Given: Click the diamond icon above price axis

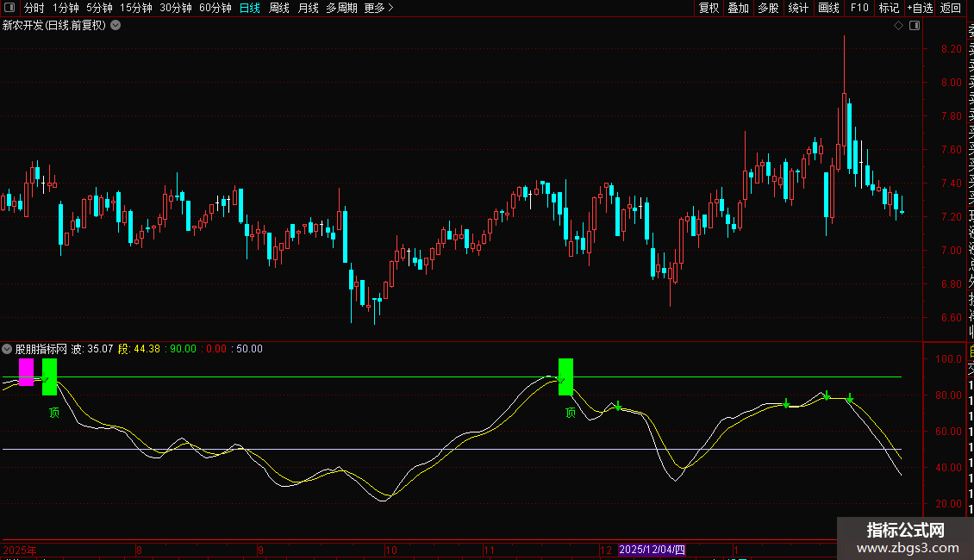Looking at the screenshot, I should [898, 26].
